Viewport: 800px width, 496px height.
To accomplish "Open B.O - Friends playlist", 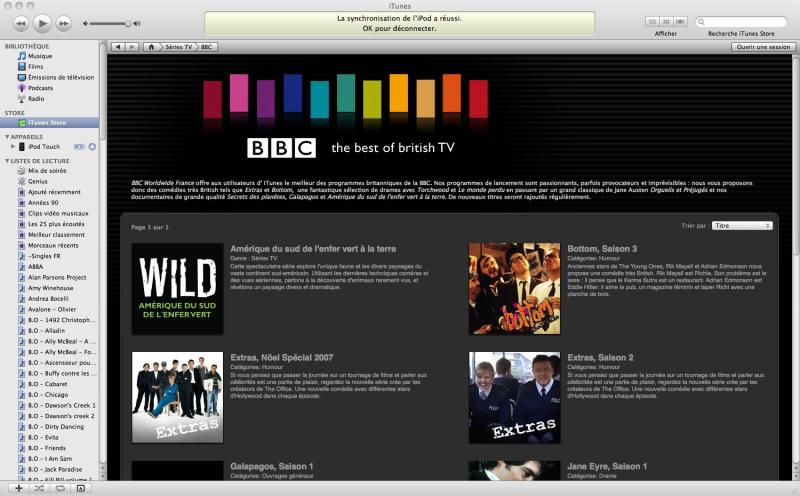I will pos(47,448).
